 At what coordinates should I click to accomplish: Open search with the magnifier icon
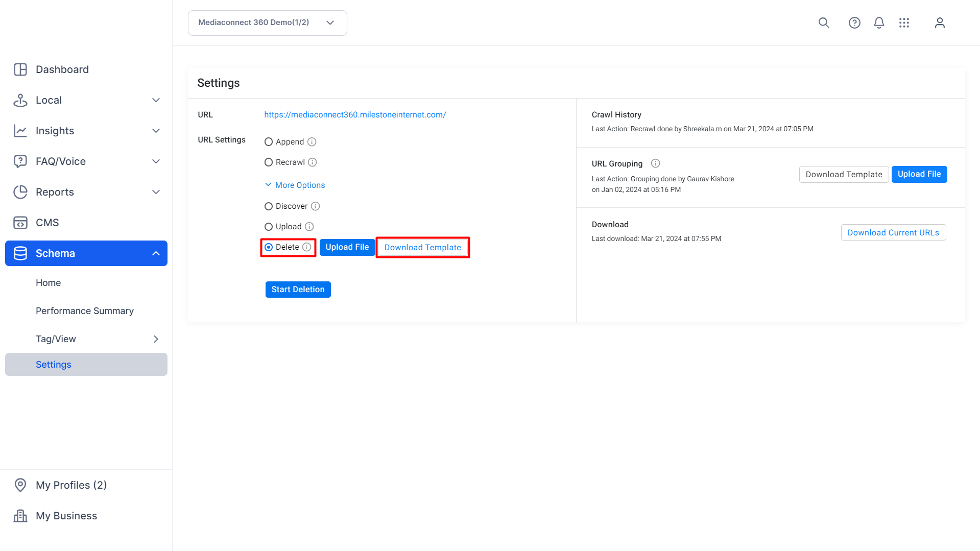pos(824,22)
